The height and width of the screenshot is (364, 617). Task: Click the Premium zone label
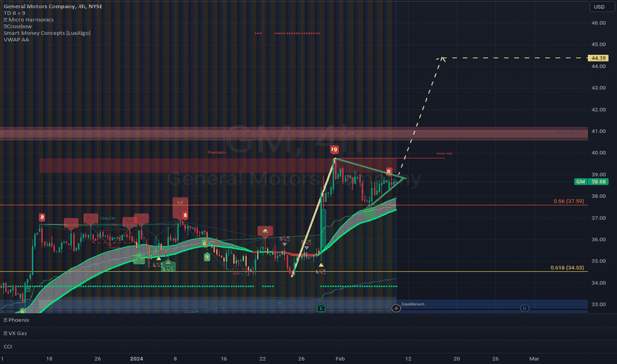tap(217, 152)
